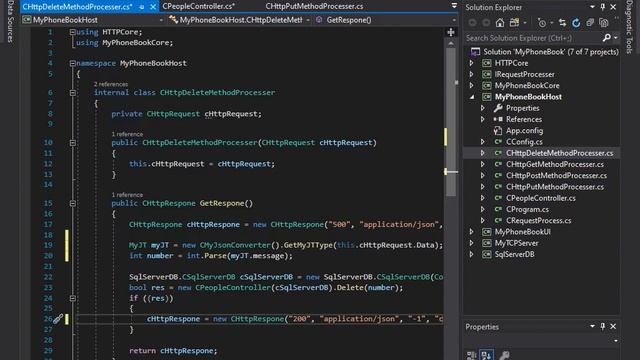Screen dimensions: 640x360
Task: Collapse the if block at line 24
Action: tap(72, 298)
